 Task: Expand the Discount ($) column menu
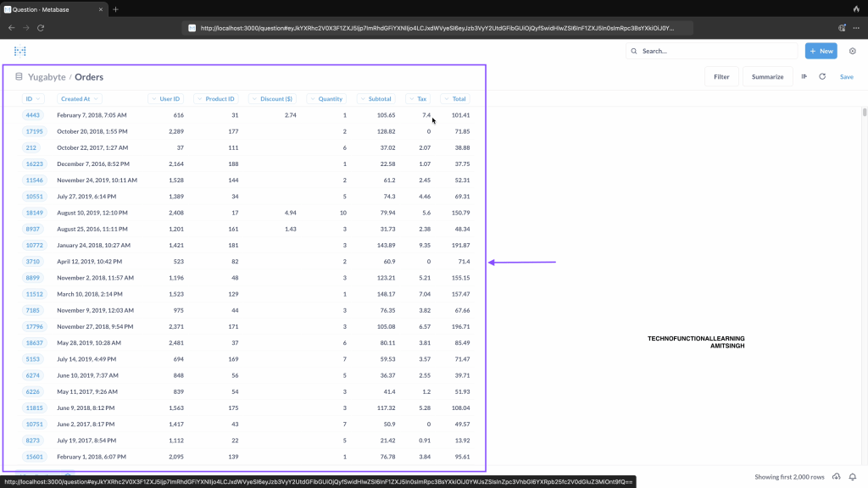(273, 99)
